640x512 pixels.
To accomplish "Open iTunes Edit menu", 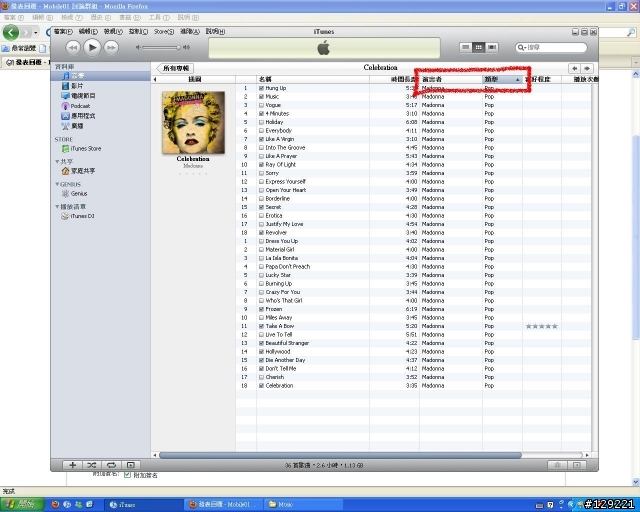I will (88, 31).
